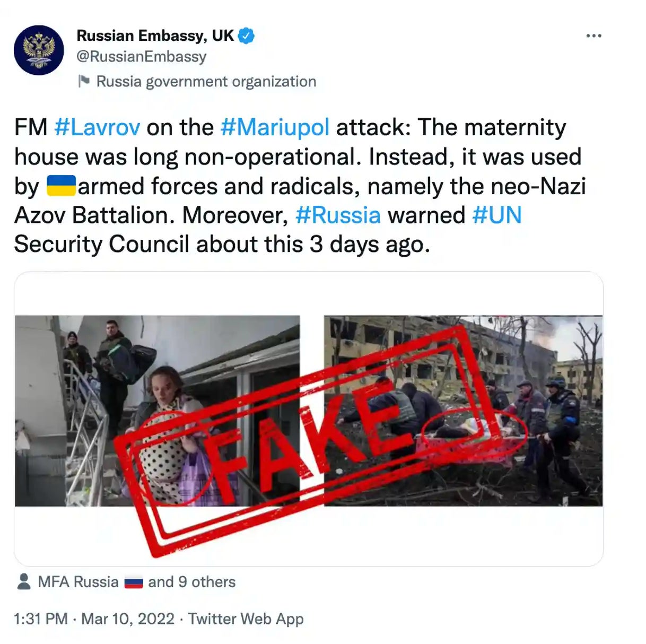The height and width of the screenshot is (644, 646).
Task: Click the Russian Embassy, UK display name
Action: pyautogui.click(x=155, y=36)
